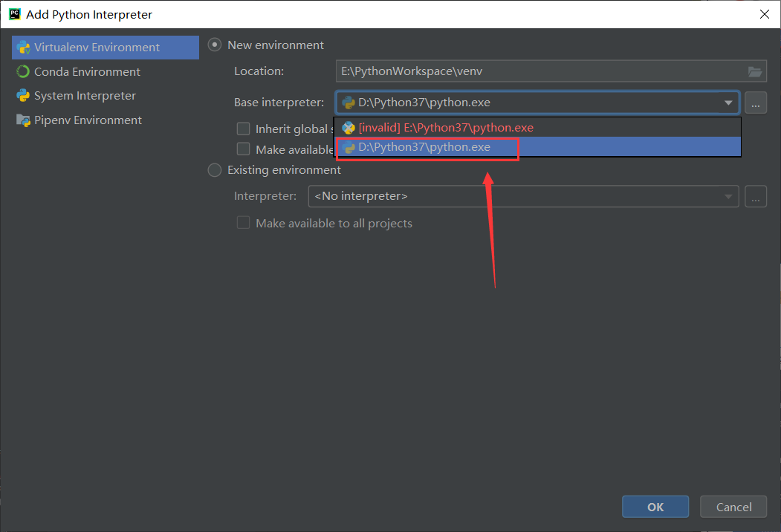The width and height of the screenshot is (781, 532).
Task: Select Virtualenv Environment in the sidebar
Action: (105, 48)
